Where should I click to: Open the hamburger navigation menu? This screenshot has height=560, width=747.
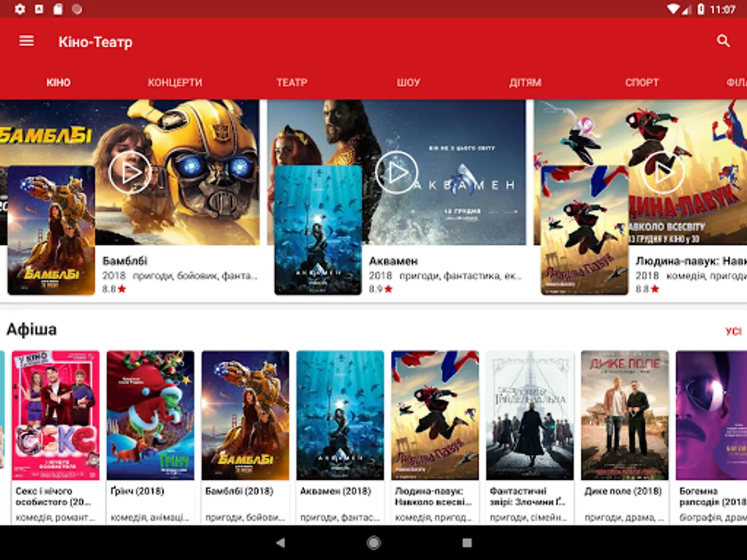[27, 41]
